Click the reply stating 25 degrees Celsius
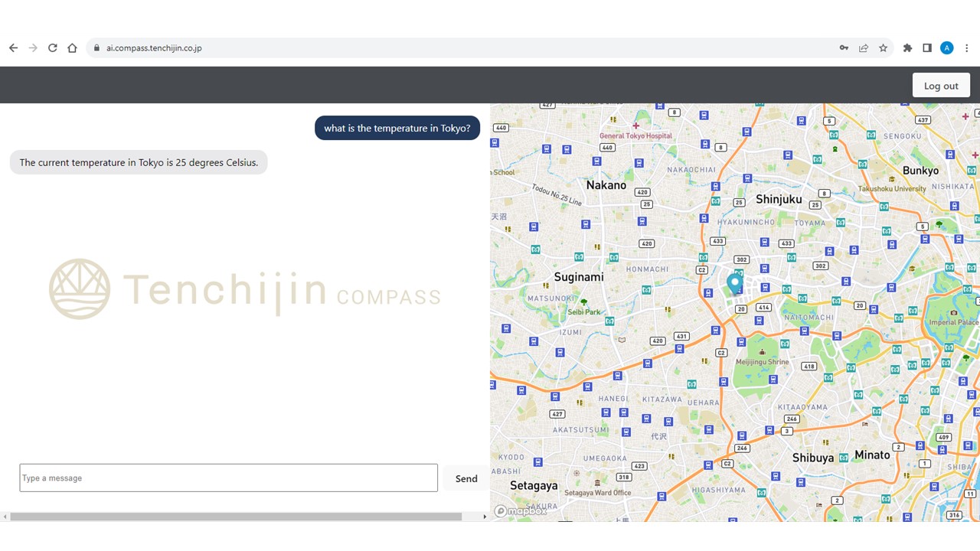The height and width of the screenshot is (551, 980). (x=139, y=162)
